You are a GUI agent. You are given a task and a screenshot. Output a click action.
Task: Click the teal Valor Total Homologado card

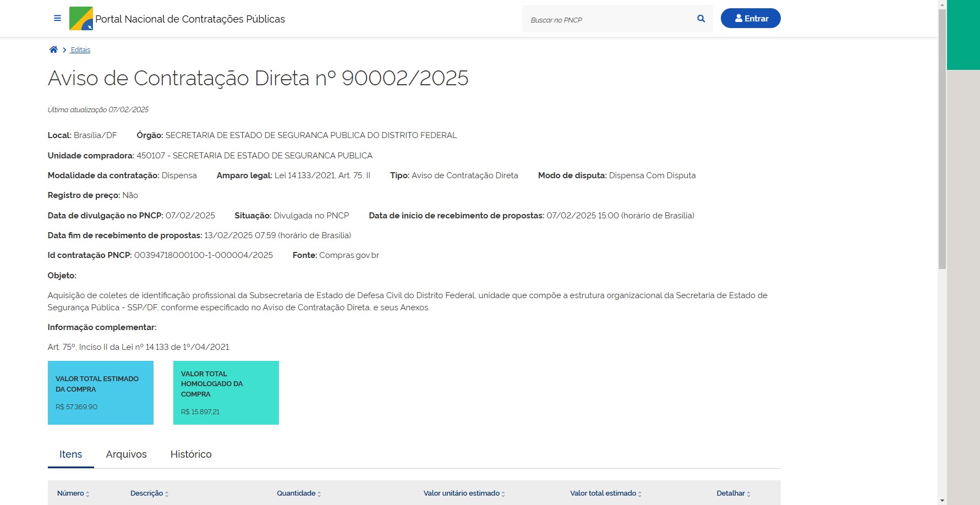click(226, 393)
